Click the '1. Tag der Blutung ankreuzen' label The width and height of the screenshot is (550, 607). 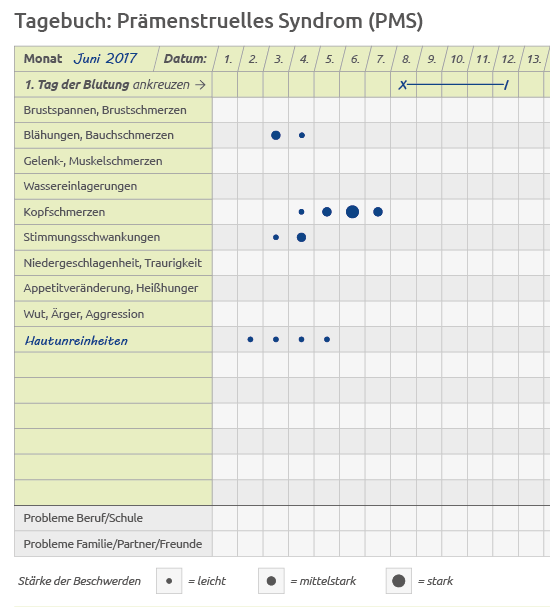[x=107, y=84]
